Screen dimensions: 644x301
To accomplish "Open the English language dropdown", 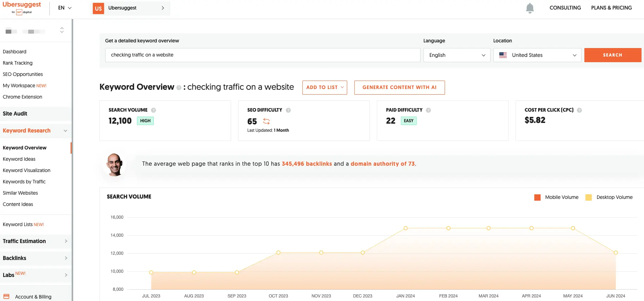I will 457,55.
